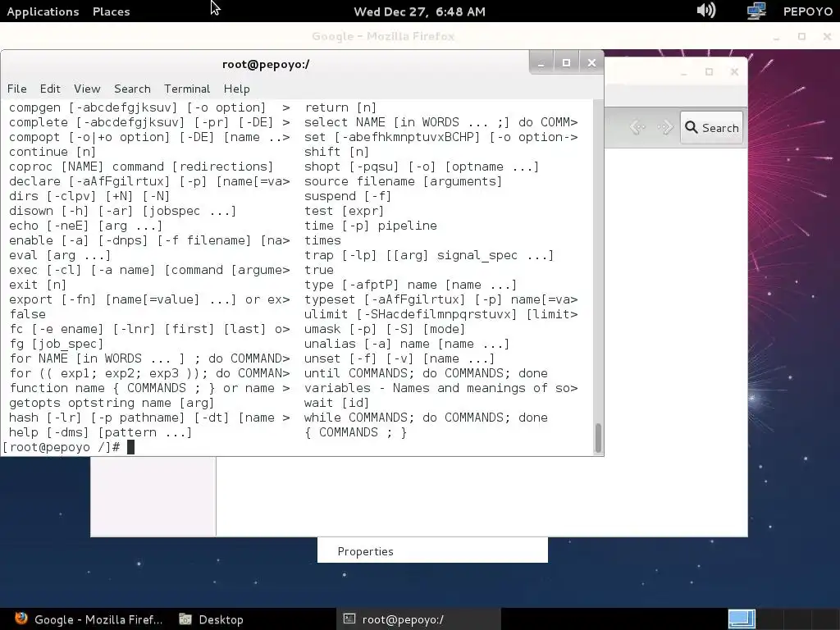
Task: Open the Applications menu in top panel
Action: (43, 11)
